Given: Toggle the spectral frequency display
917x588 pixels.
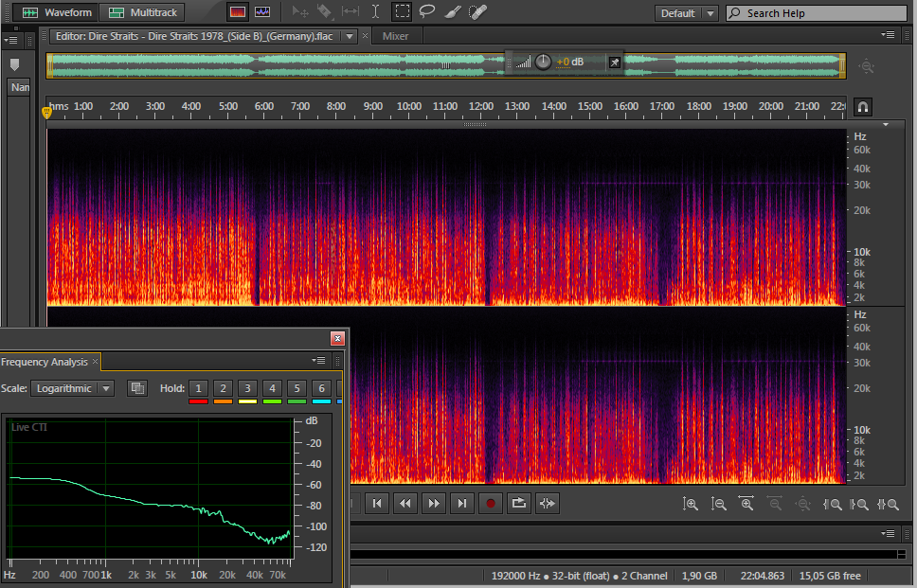Looking at the screenshot, I should [238, 11].
